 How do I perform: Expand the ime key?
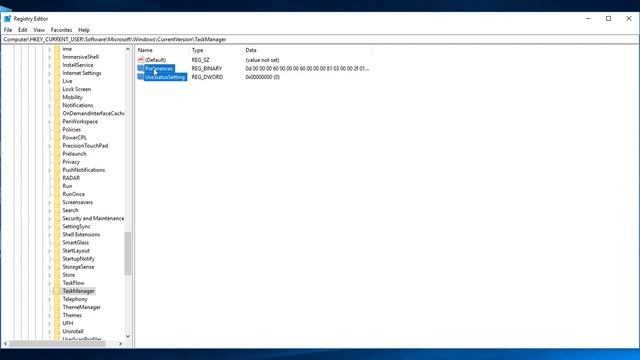tap(49, 49)
